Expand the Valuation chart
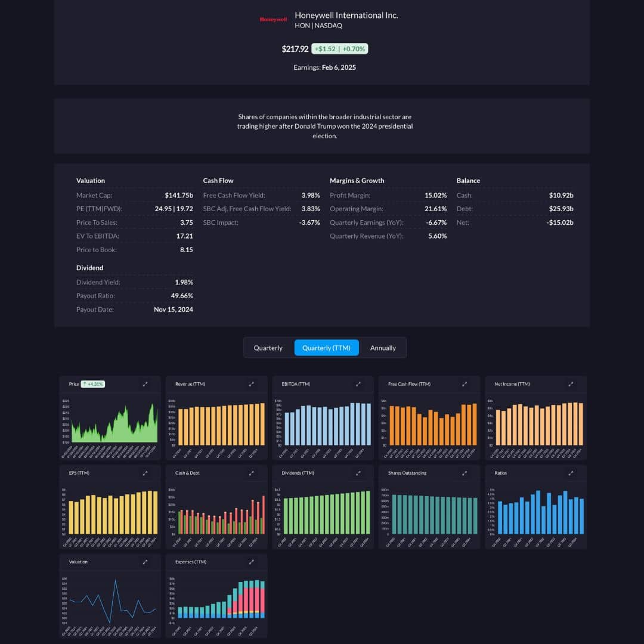Image resolution: width=644 pixels, height=644 pixels. tap(145, 562)
